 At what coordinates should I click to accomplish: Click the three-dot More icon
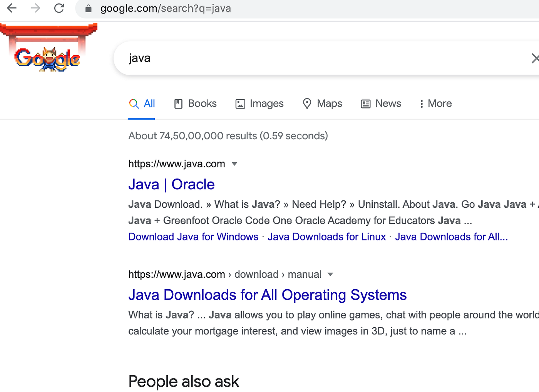pyautogui.click(x=422, y=103)
